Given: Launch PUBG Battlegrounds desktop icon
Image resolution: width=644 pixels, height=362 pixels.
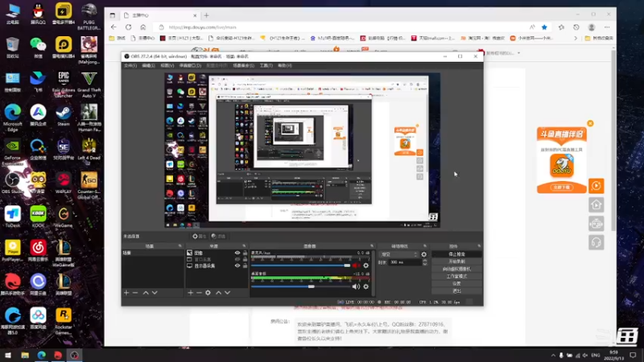Looking at the screenshot, I should tap(89, 16).
